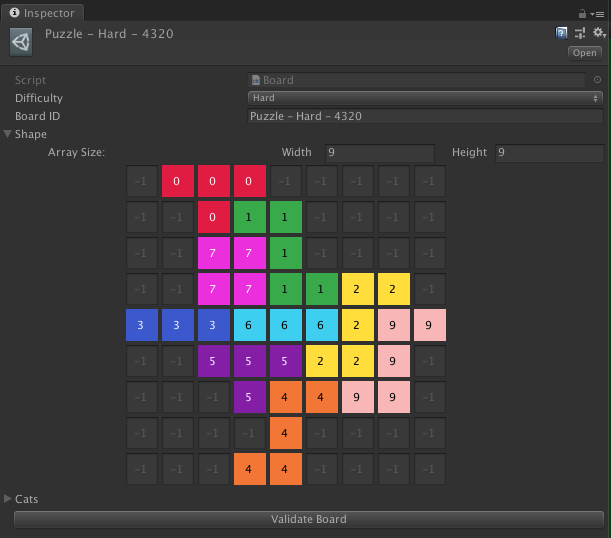Click the rightmost pink cell labeled 9
This screenshot has height=538, width=611.
click(x=430, y=326)
